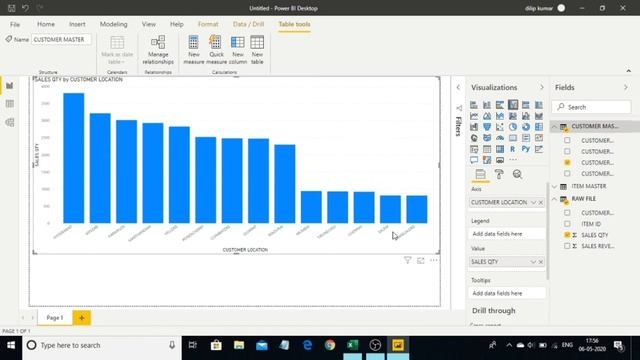The image size is (640, 360).
Task: Collapse the ribbon with the caret
Action: pyautogui.click(x=629, y=71)
